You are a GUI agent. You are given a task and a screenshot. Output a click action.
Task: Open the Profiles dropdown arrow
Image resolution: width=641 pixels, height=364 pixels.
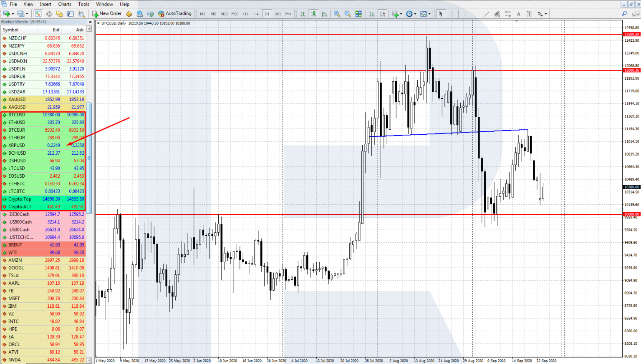[27, 14]
